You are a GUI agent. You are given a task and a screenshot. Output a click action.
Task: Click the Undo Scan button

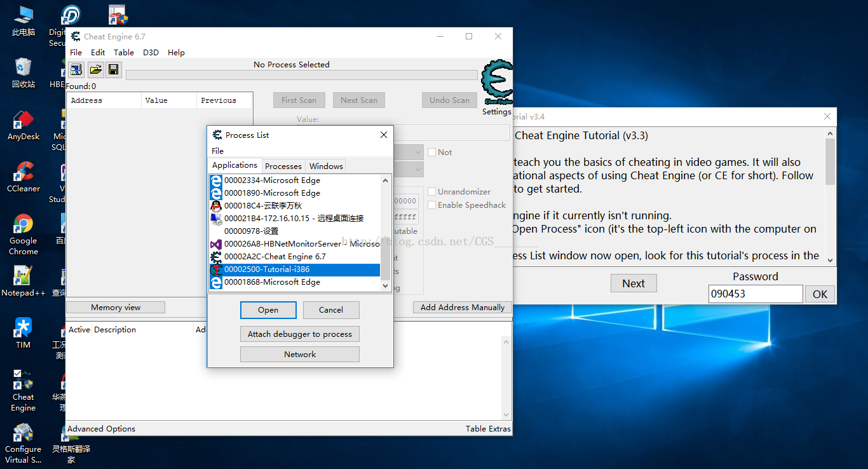point(449,100)
